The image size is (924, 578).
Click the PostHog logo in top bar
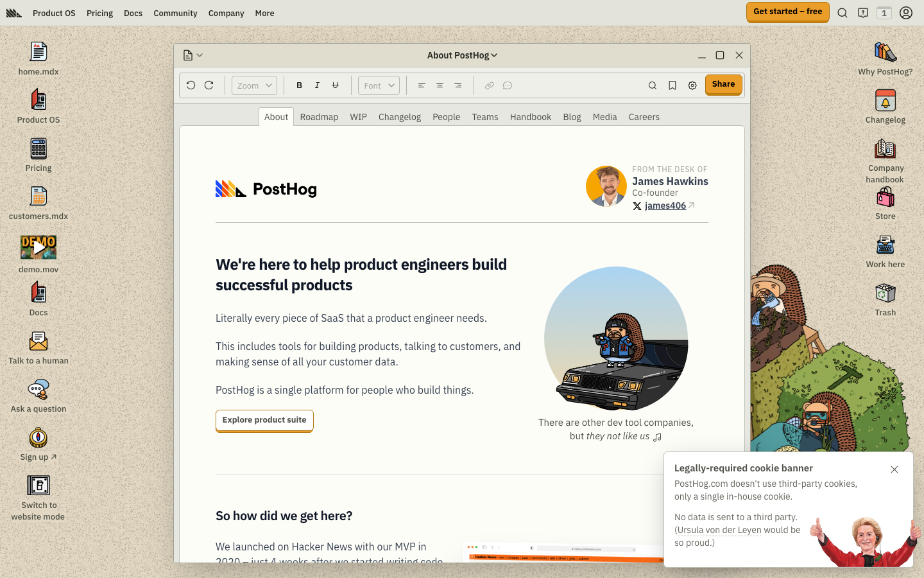(14, 13)
